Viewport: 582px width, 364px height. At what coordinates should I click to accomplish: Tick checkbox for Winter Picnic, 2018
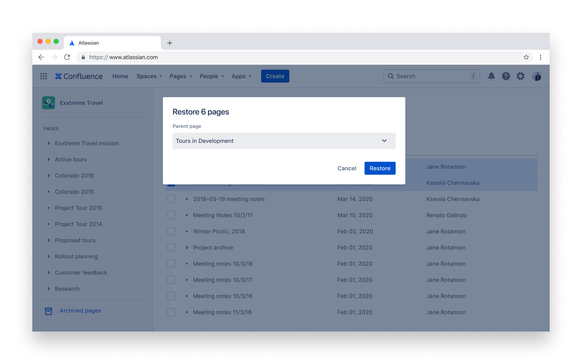171,232
